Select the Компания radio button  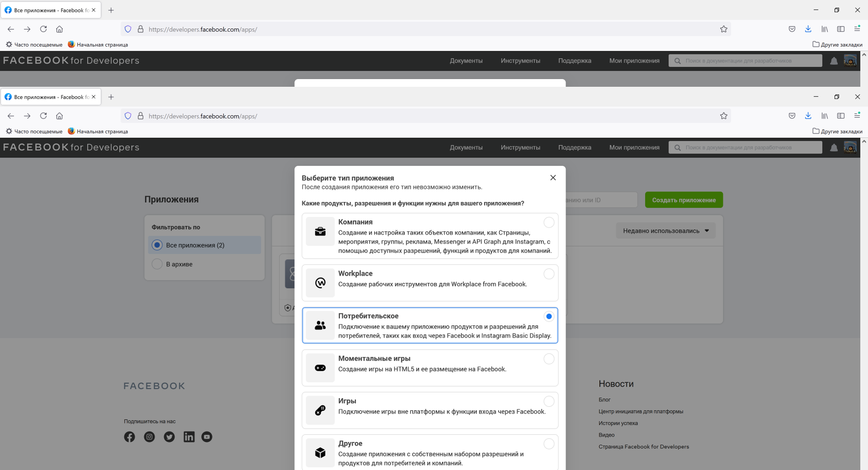click(549, 222)
